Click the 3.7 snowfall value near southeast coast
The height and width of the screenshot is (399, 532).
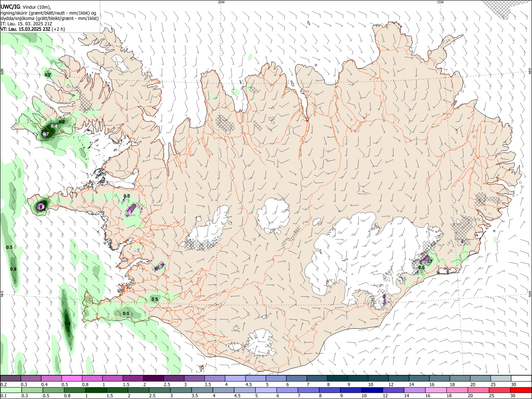[x=429, y=261]
